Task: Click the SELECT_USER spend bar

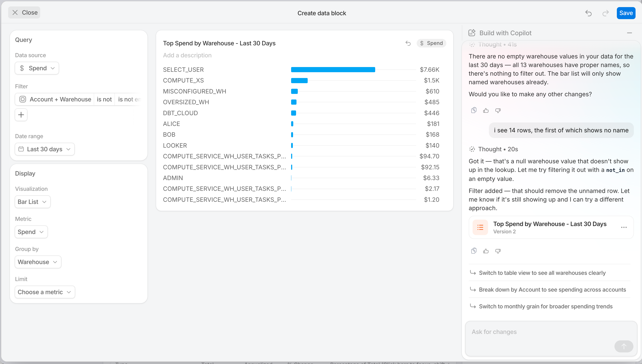Action: coord(333,69)
